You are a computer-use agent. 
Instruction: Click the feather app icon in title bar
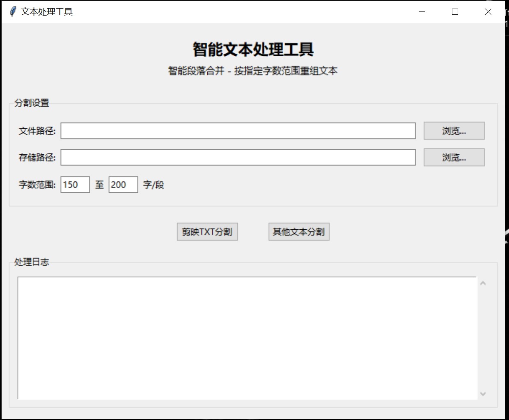click(x=13, y=11)
